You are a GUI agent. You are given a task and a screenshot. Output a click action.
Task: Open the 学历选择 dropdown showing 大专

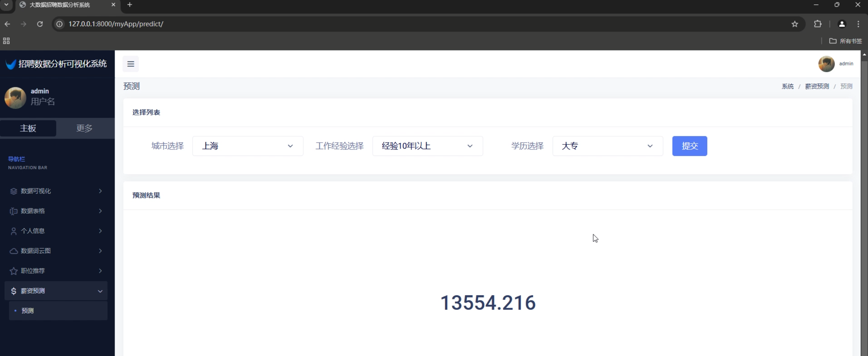607,146
